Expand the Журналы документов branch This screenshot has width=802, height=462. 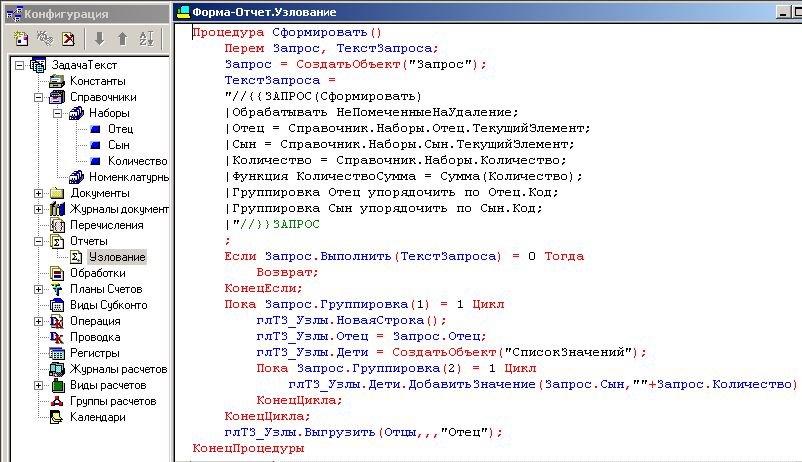(38, 209)
